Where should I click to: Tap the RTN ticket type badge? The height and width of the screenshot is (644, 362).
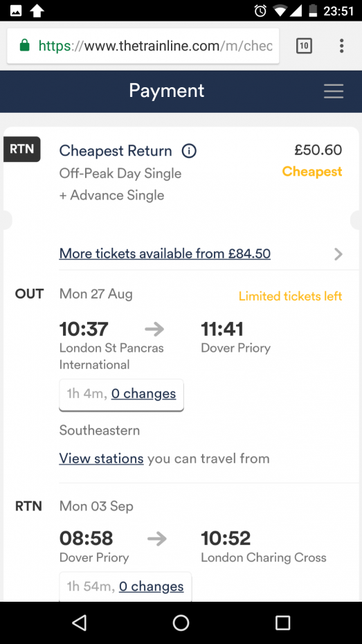21,149
